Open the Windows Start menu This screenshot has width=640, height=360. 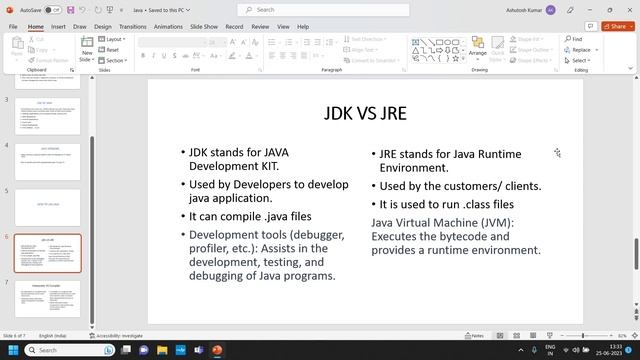coord(13,350)
